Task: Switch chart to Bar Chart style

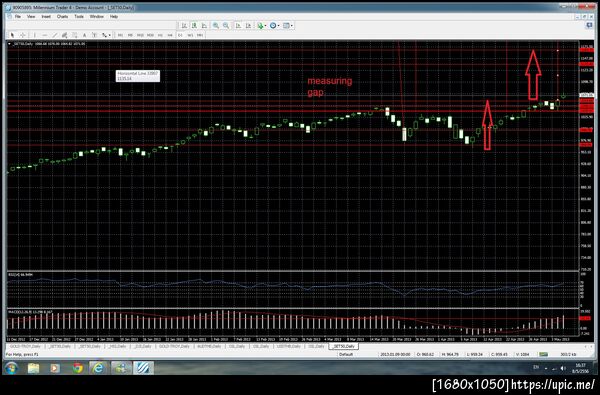Action: (184, 26)
